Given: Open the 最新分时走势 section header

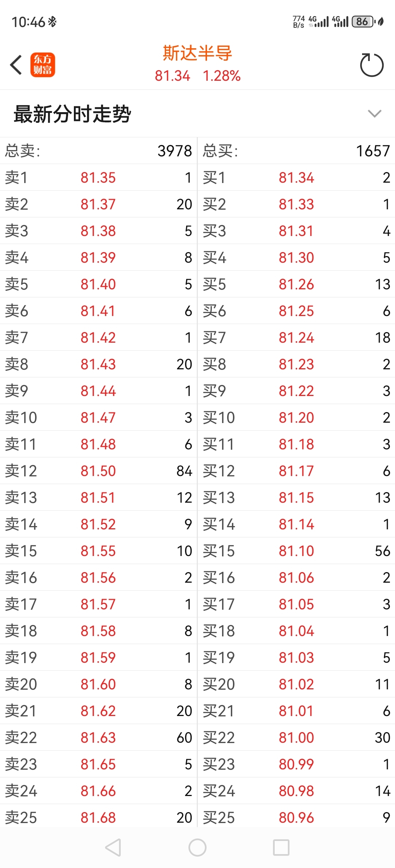Looking at the screenshot, I should pyautogui.click(x=197, y=114).
